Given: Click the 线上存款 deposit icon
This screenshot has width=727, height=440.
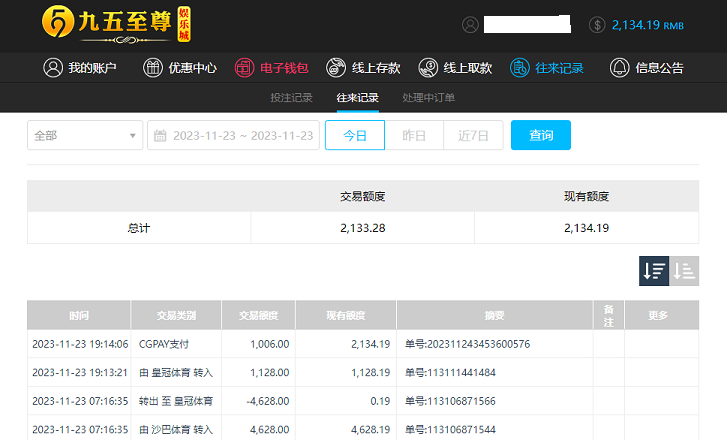Looking at the screenshot, I should click(336, 68).
